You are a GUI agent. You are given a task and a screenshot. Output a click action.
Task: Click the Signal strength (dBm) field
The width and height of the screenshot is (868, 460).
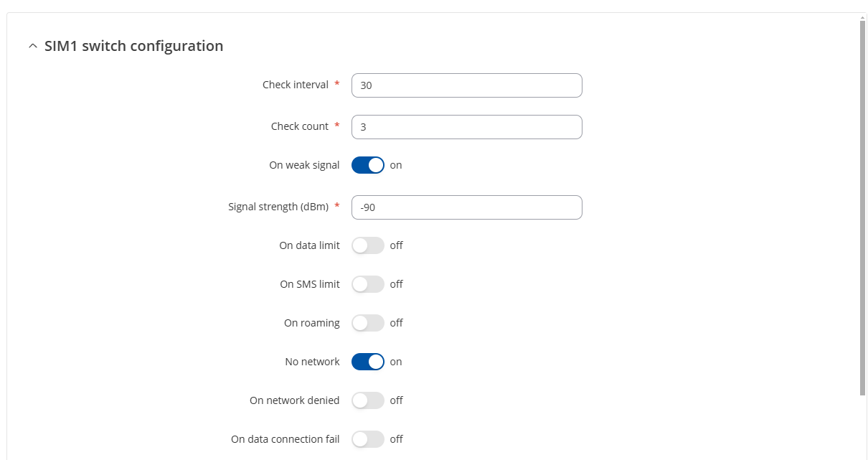tap(466, 207)
